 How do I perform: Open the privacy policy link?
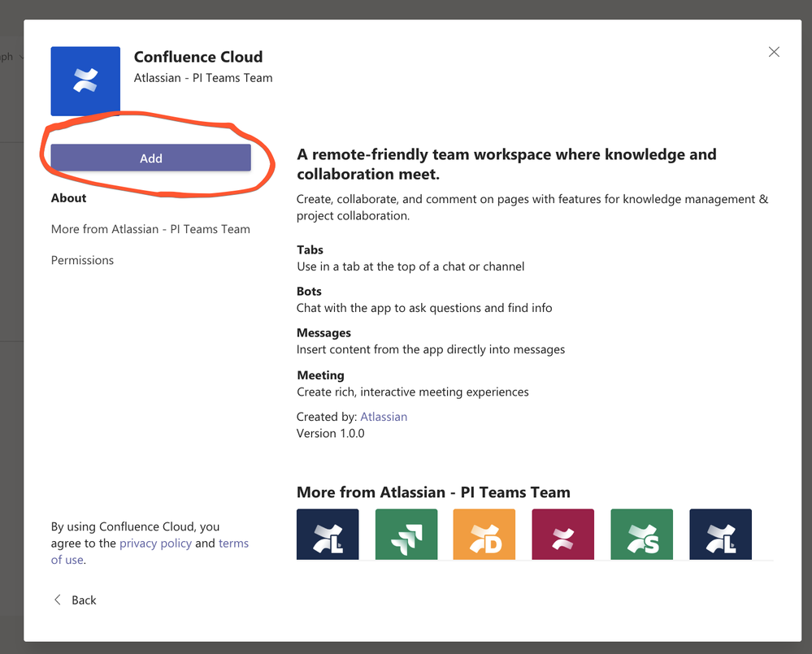coord(155,544)
